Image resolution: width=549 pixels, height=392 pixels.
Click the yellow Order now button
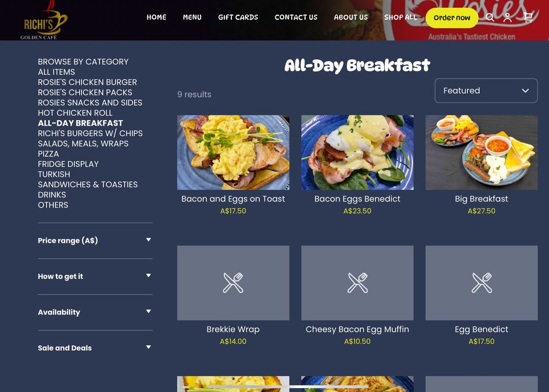point(452,18)
